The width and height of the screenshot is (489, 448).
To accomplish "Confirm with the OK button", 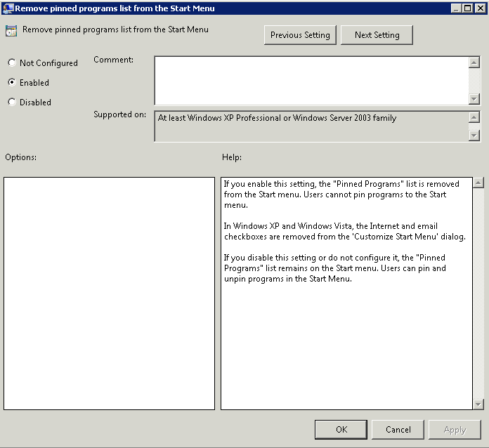I will click(341, 429).
